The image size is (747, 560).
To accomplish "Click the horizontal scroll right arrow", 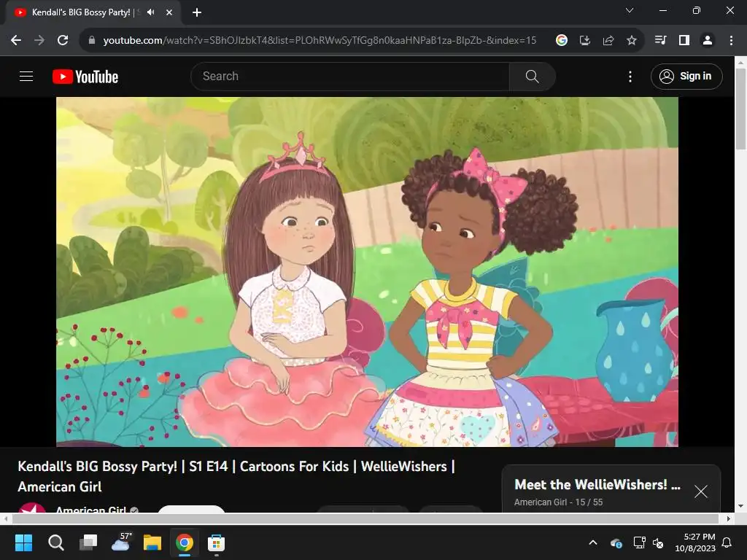I will point(729,518).
